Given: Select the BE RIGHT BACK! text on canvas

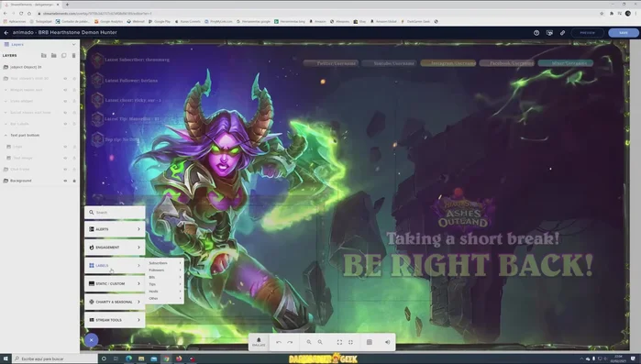Looking at the screenshot, I should coord(468,265).
